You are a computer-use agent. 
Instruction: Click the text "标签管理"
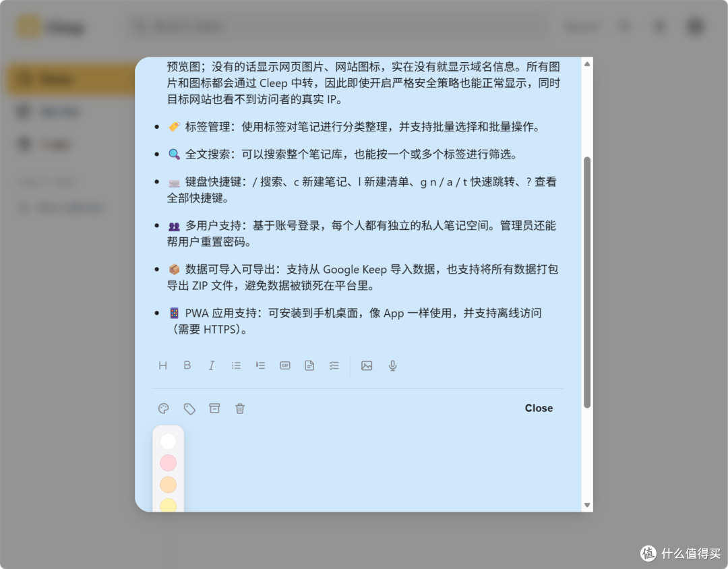[x=207, y=127]
